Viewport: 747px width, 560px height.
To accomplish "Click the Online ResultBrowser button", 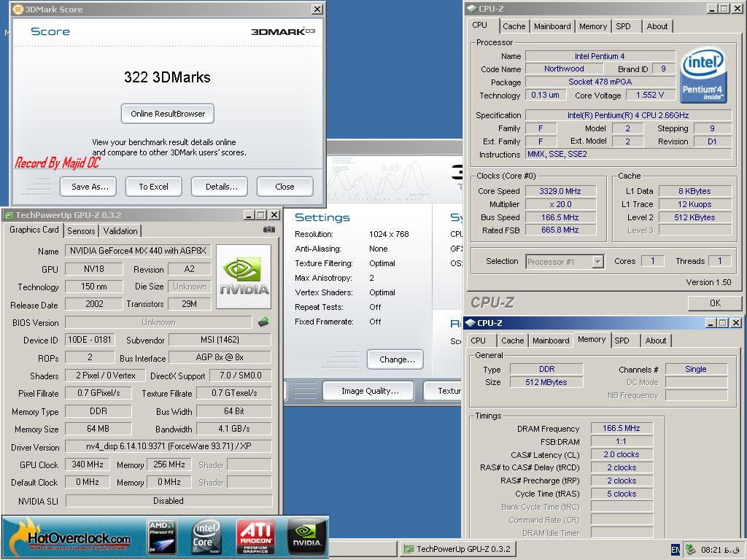I will click(168, 114).
